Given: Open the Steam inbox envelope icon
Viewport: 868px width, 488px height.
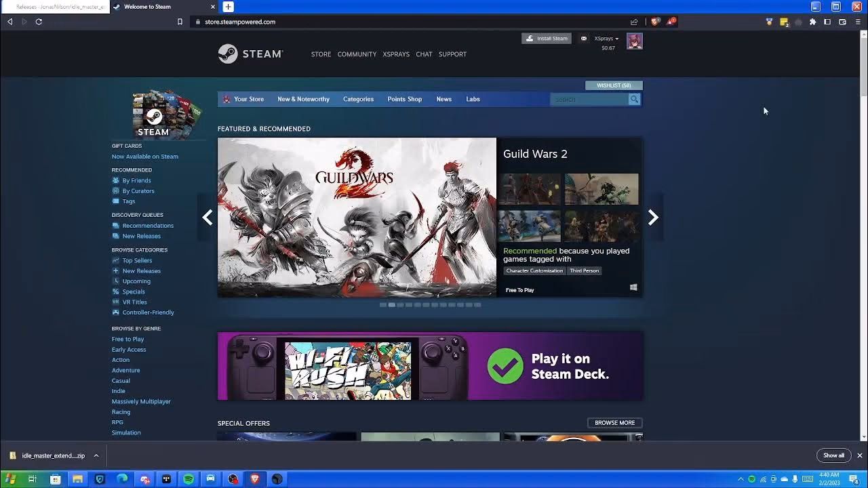Looking at the screenshot, I should [x=584, y=39].
